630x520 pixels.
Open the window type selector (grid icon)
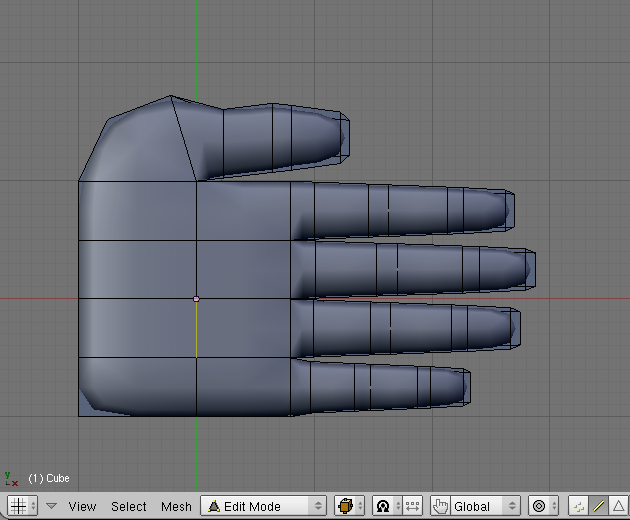coord(22,506)
